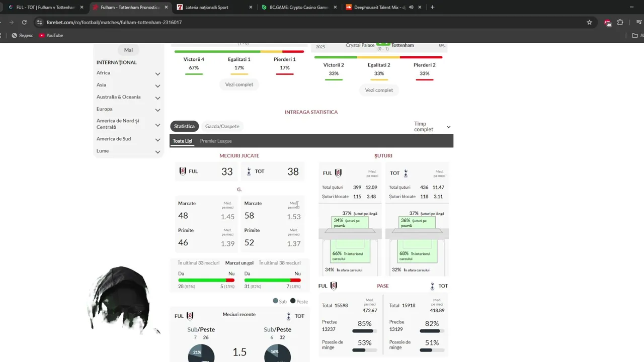Close the FUL - TOT tab
The height and width of the screenshot is (362, 644).
[x=82, y=7]
